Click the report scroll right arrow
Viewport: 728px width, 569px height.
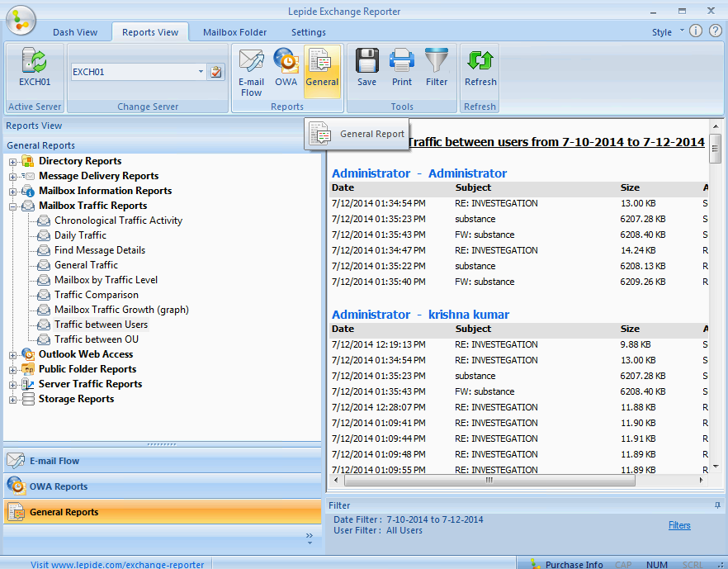click(701, 480)
